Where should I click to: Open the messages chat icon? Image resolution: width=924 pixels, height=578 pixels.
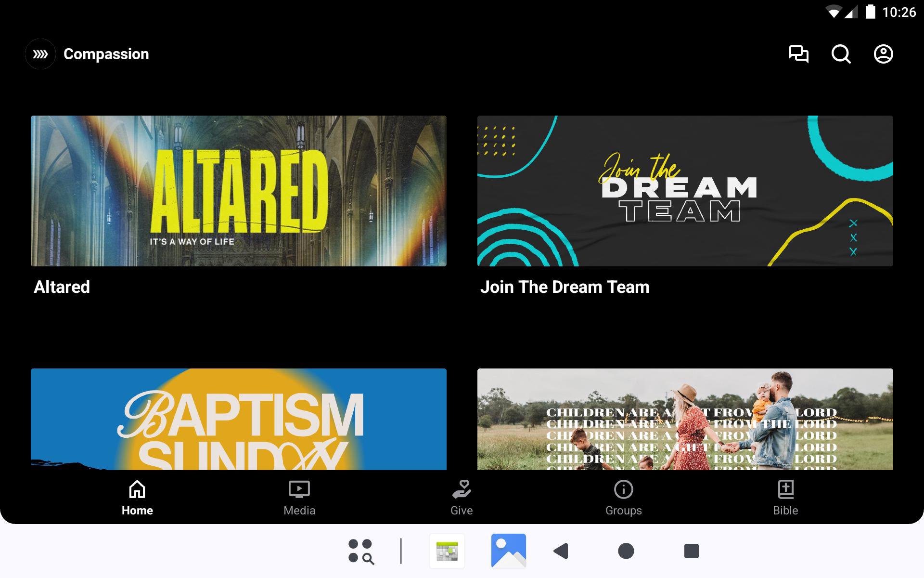[x=798, y=54]
